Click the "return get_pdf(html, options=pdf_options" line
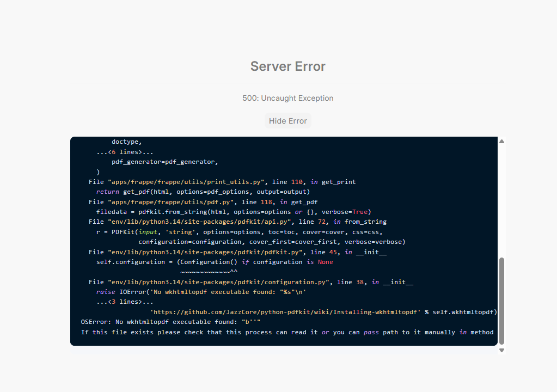The height and width of the screenshot is (392, 557). tap(203, 192)
